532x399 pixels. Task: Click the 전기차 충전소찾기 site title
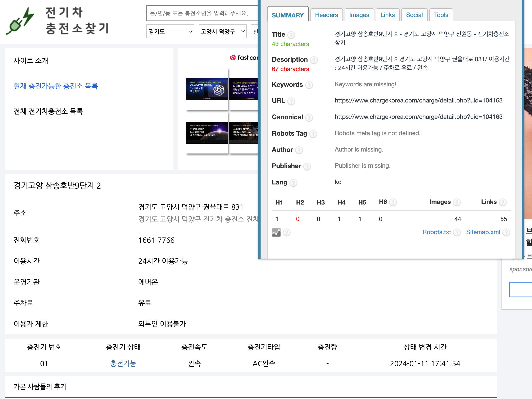(x=77, y=21)
